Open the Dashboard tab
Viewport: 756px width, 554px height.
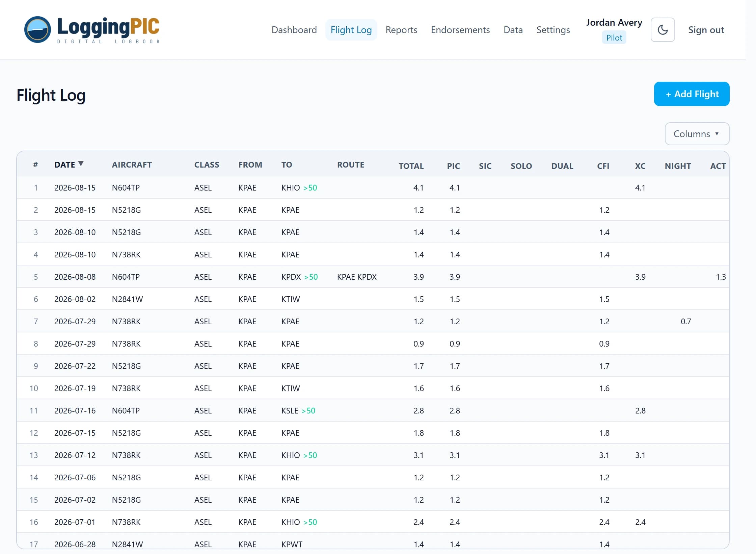click(x=294, y=30)
